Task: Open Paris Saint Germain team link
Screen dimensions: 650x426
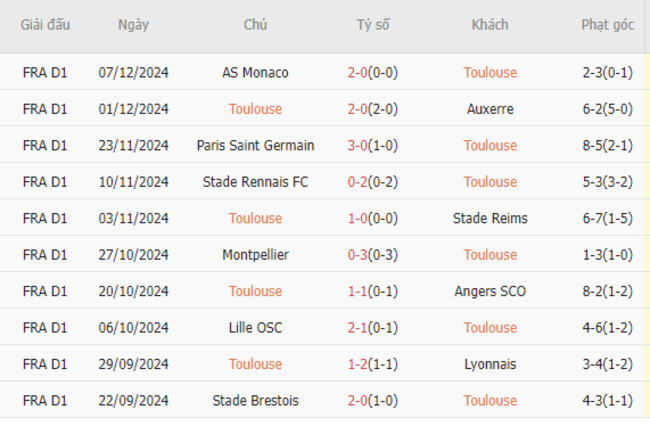Action: click(x=255, y=145)
